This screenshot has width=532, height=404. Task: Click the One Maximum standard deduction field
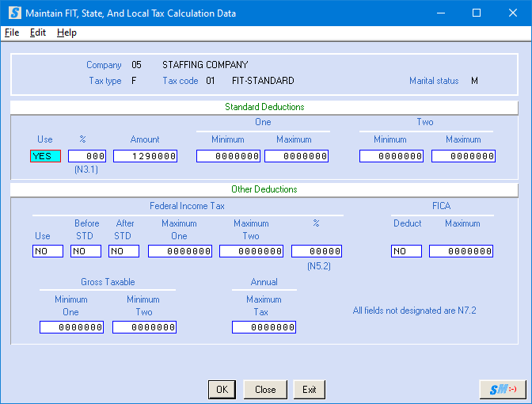pyautogui.click(x=297, y=156)
